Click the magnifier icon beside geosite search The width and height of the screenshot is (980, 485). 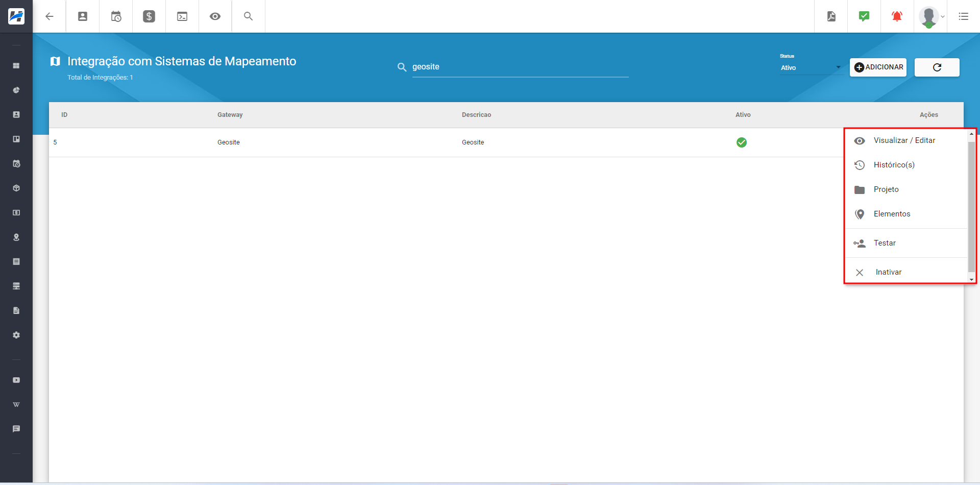pyautogui.click(x=402, y=67)
